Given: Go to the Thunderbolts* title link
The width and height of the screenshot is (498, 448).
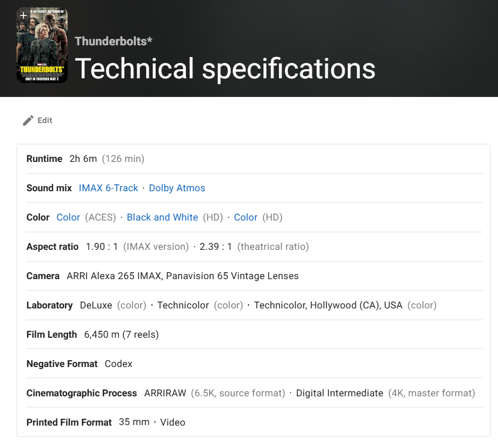Looking at the screenshot, I should click(x=114, y=41).
